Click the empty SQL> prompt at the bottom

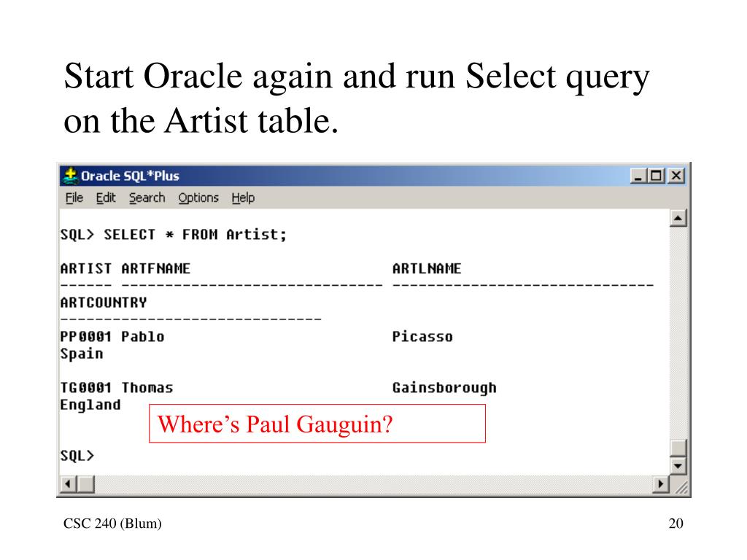coord(77,456)
